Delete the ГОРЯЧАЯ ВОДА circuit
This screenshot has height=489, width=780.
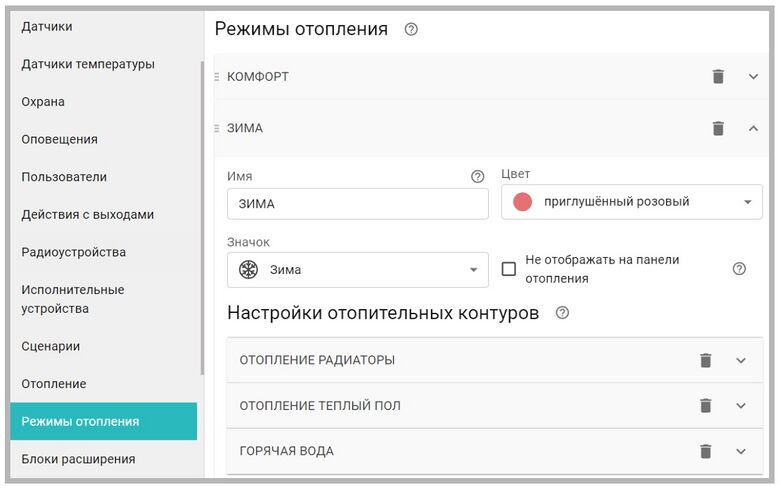(x=706, y=451)
